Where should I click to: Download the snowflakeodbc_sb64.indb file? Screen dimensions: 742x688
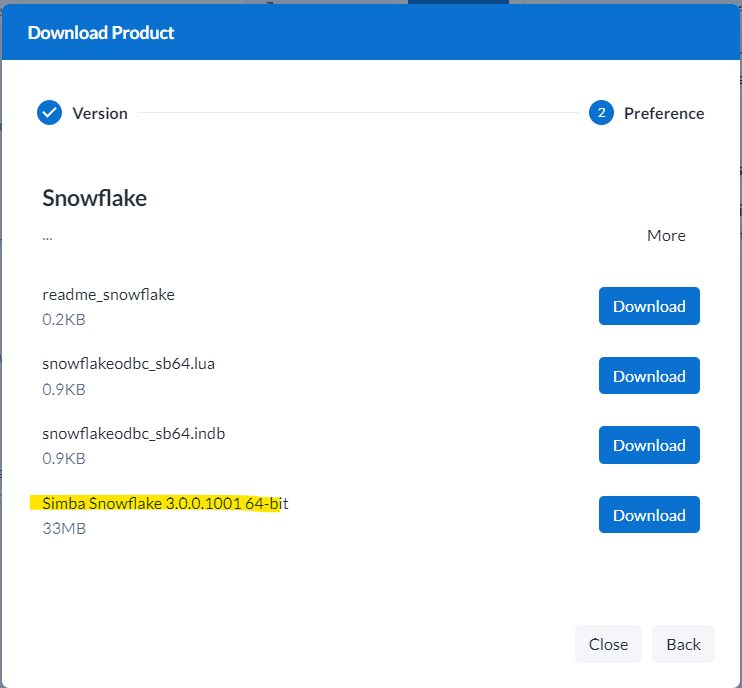pyautogui.click(x=649, y=445)
